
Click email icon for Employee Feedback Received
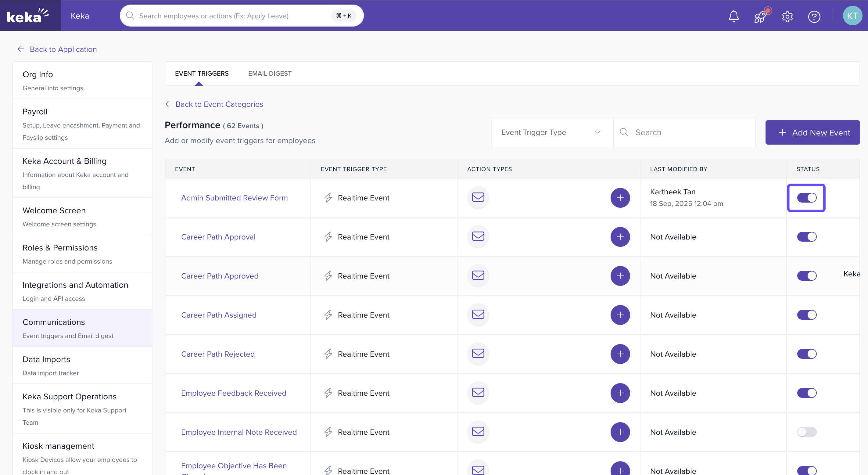coord(478,393)
